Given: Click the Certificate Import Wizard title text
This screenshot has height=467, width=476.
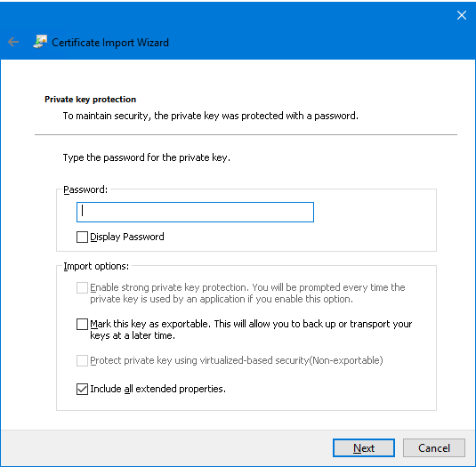Looking at the screenshot, I should tap(110, 43).
